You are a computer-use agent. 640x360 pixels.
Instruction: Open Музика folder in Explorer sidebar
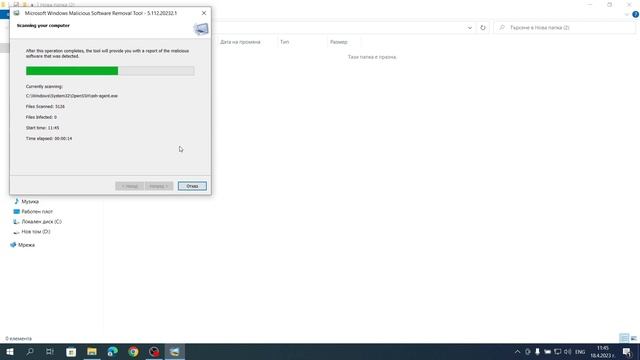30,202
